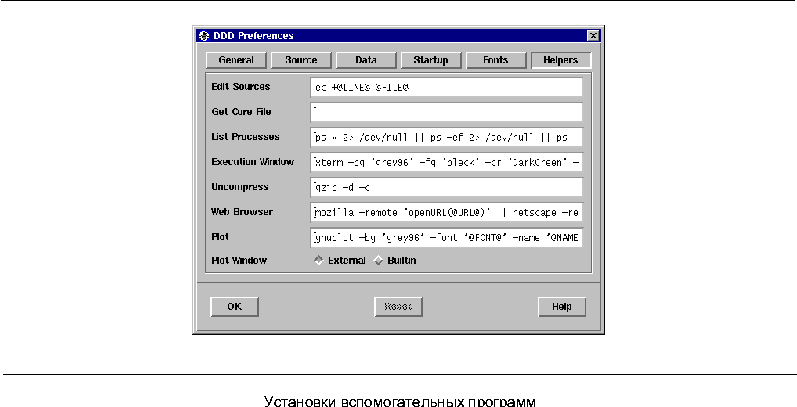Select the Data tab
Screen dimensions: 797x407
tap(366, 60)
